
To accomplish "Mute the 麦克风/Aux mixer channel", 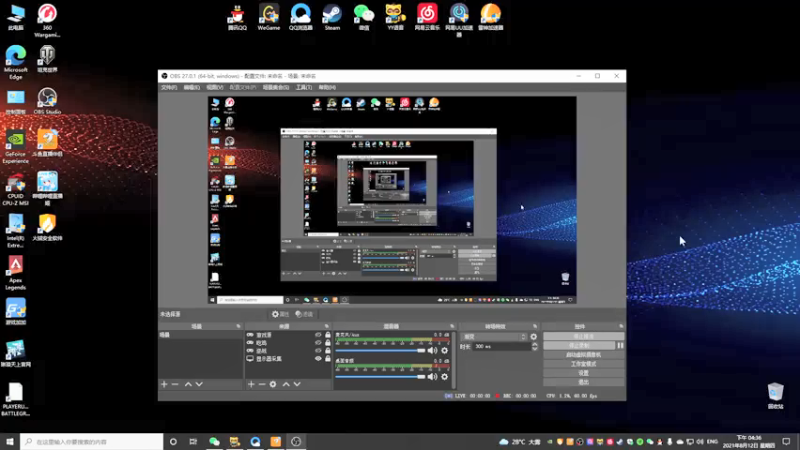I will click(432, 351).
